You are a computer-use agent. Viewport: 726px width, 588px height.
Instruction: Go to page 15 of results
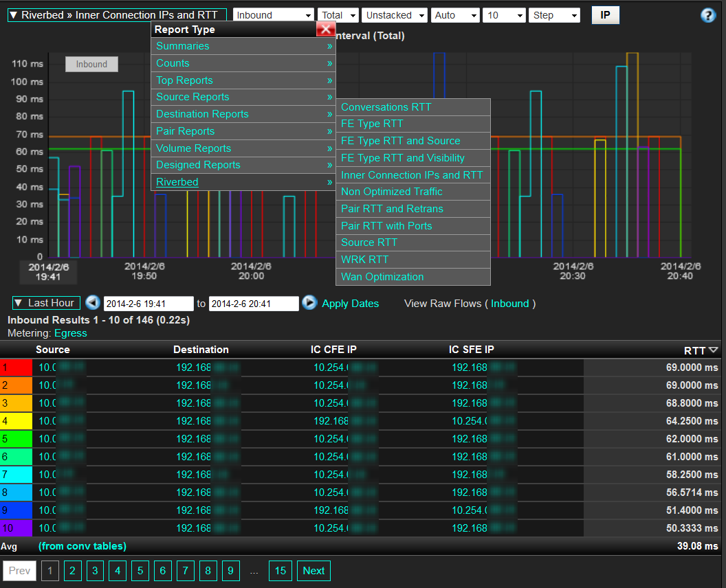coord(280,571)
